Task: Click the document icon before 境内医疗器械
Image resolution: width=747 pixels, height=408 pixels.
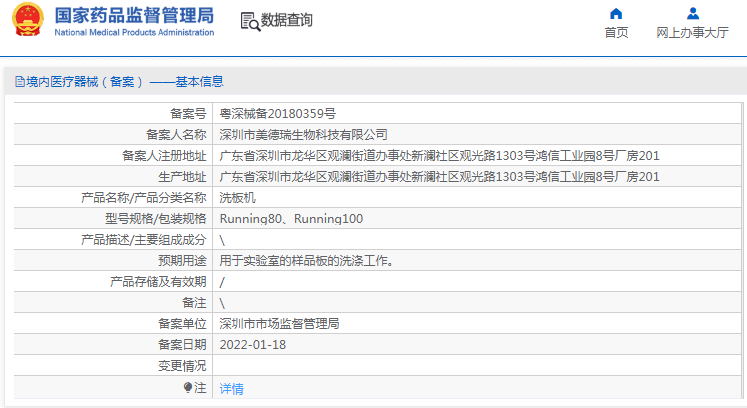Action: (x=19, y=82)
